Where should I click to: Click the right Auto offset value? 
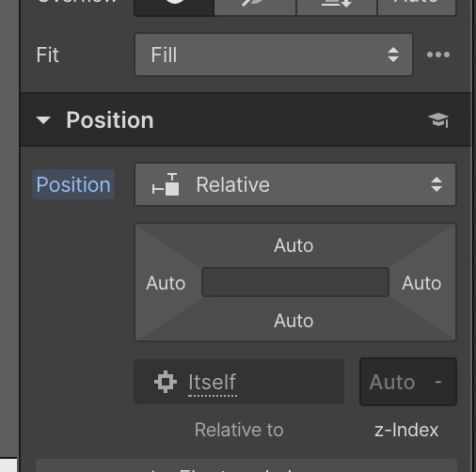pyautogui.click(x=421, y=283)
